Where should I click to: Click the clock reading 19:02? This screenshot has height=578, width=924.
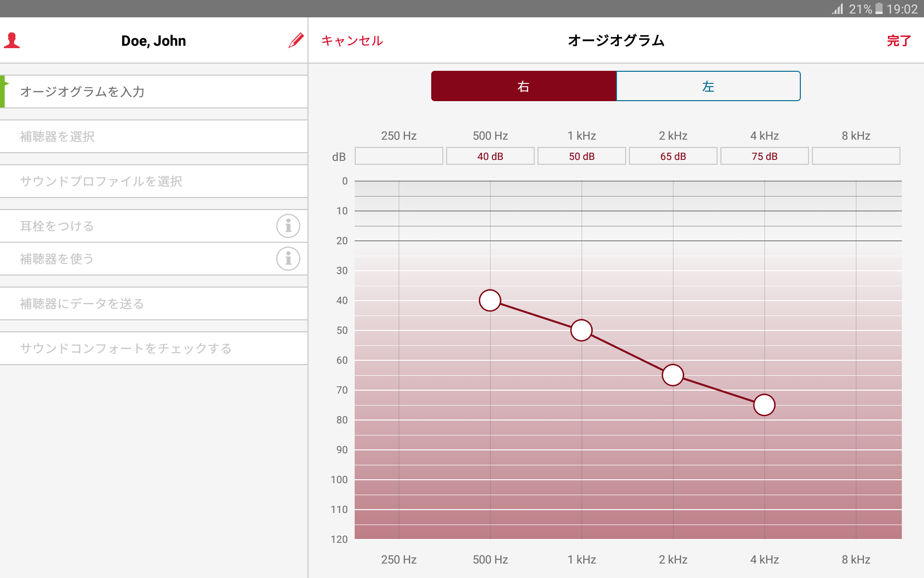(x=902, y=9)
